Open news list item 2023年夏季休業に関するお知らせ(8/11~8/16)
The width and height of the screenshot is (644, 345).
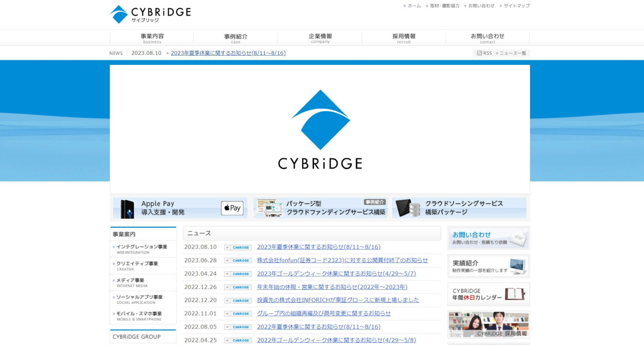click(x=319, y=247)
